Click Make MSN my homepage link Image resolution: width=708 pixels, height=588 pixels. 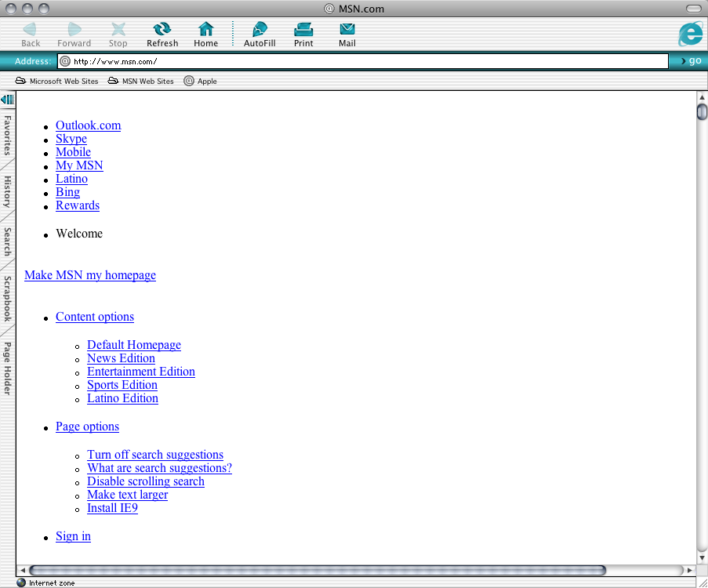coord(90,275)
